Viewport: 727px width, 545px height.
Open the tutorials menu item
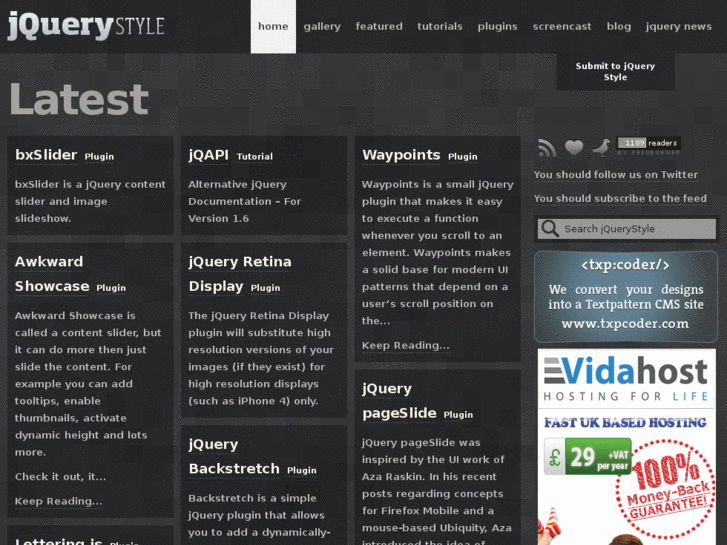coord(440,26)
